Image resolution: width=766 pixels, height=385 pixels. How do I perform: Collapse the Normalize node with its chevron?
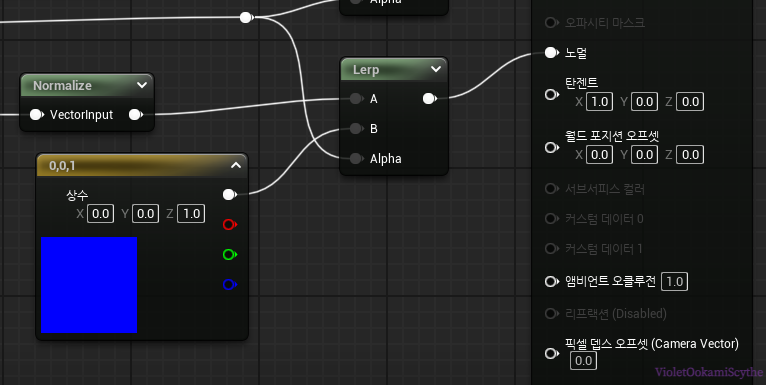pyautogui.click(x=142, y=85)
